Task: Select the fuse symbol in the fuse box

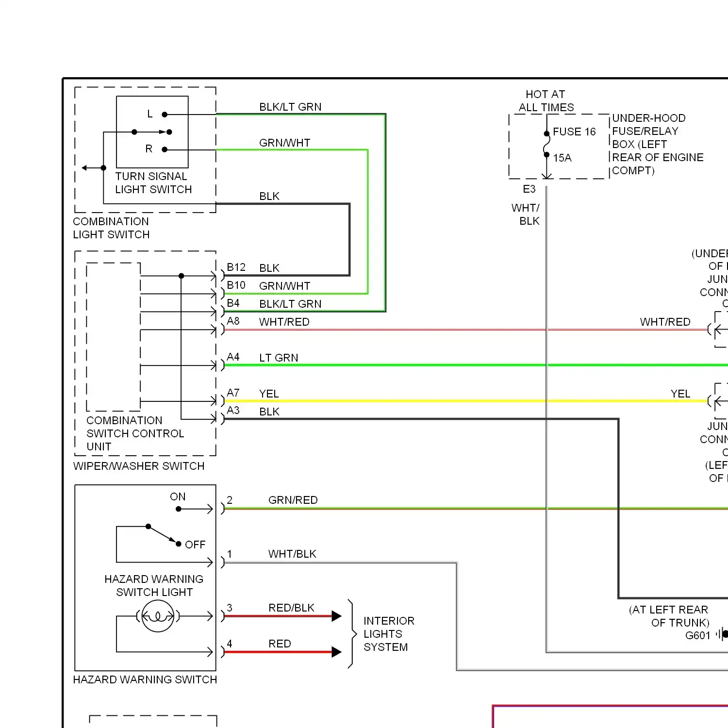Action: pyautogui.click(x=546, y=144)
